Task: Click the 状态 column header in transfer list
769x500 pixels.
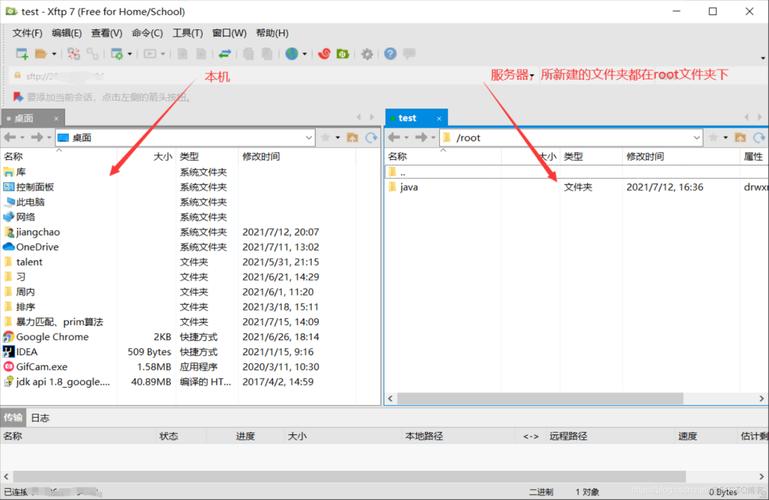Action: [168, 436]
